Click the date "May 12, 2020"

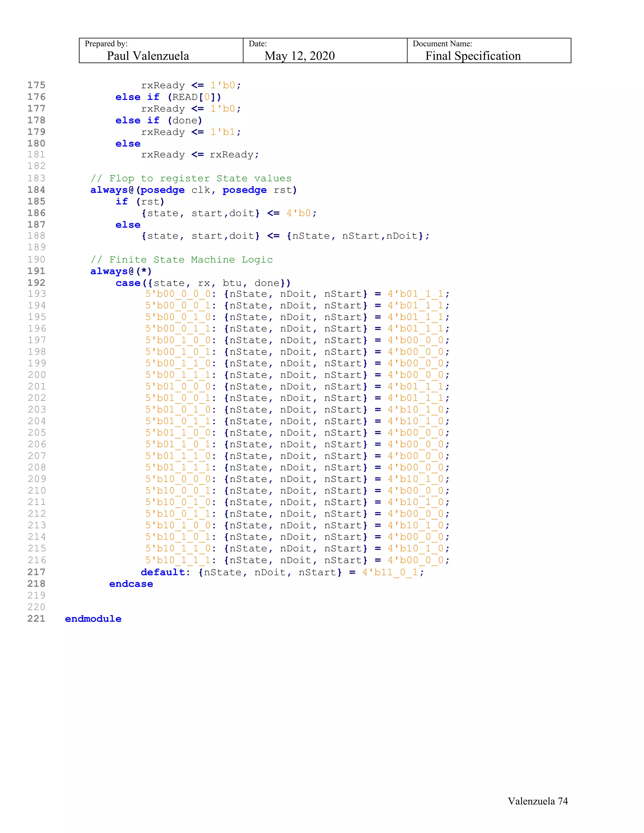[x=299, y=56]
